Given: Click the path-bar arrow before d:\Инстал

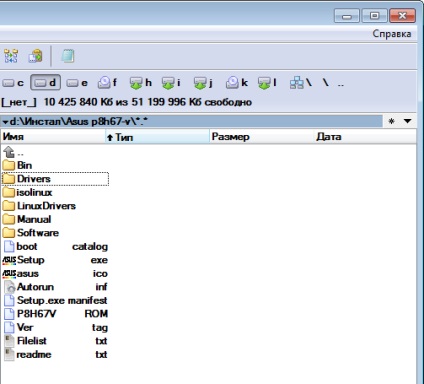Looking at the screenshot, I should click(x=5, y=122).
